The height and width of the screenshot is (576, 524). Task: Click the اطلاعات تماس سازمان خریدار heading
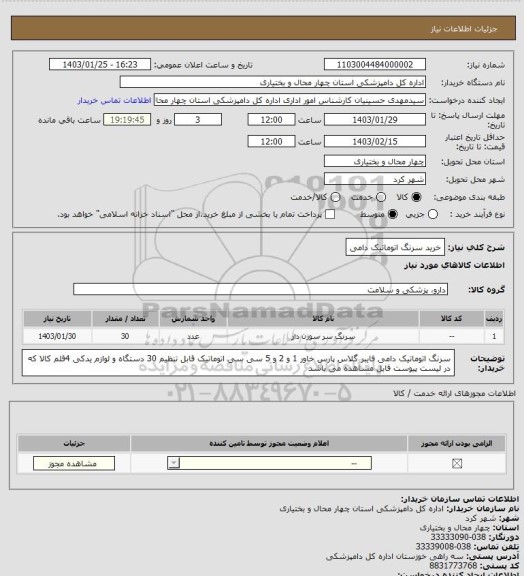click(x=459, y=499)
